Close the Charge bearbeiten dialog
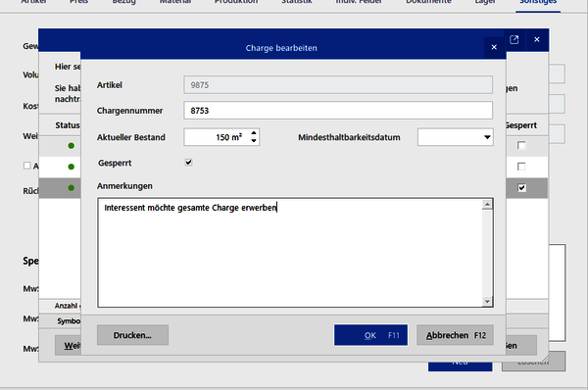The width and height of the screenshot is (588, 390). point(494,47)
